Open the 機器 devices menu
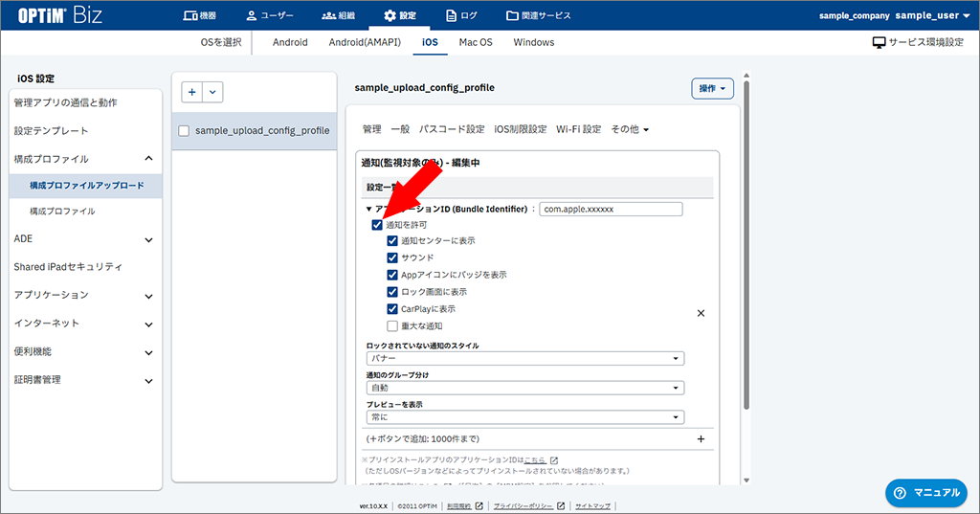The width and height of the screenshot is (980, 514). pos(199,15)
